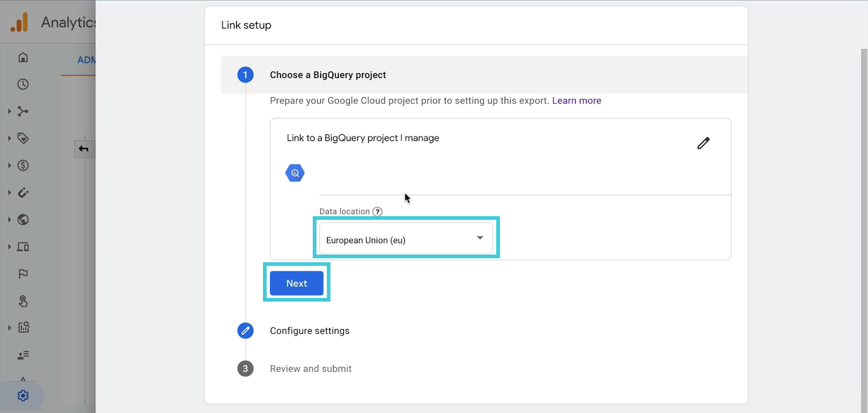The image size is (868, 413).
Task: Open the Lifecycle flow icon in sidebar
Action: click(23, 111)
